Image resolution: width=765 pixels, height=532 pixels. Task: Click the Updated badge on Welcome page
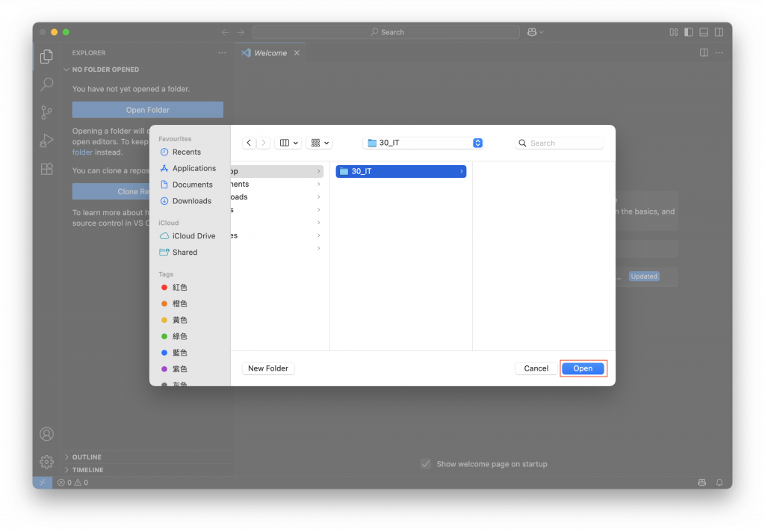(643, 276)
